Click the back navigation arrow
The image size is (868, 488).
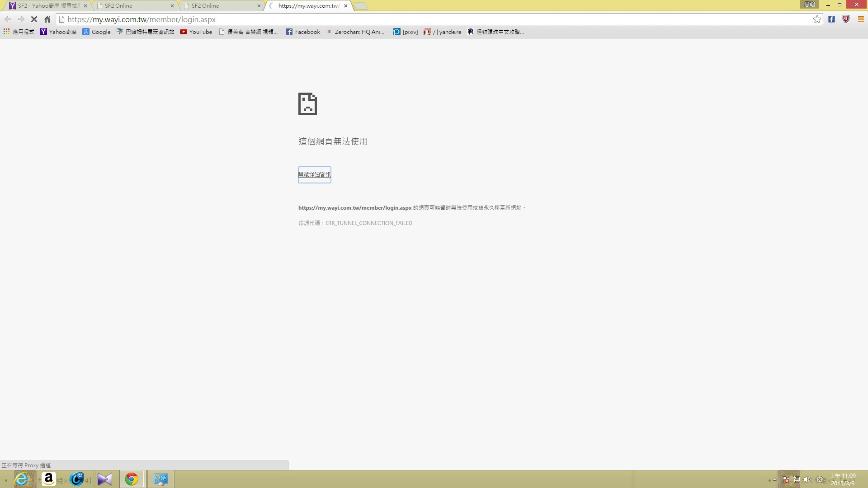[x=8, y=19]
